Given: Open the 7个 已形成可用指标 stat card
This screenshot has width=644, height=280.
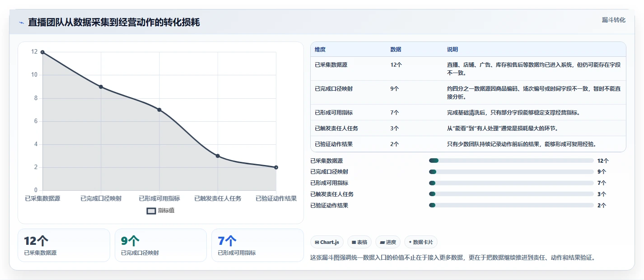Looking at the screenshot, I should 257,245.
